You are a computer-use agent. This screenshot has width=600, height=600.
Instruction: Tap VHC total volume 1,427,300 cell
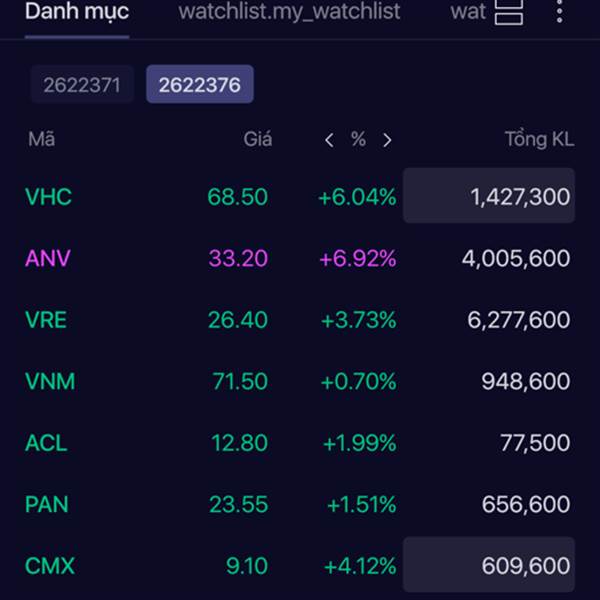point(489,196)
